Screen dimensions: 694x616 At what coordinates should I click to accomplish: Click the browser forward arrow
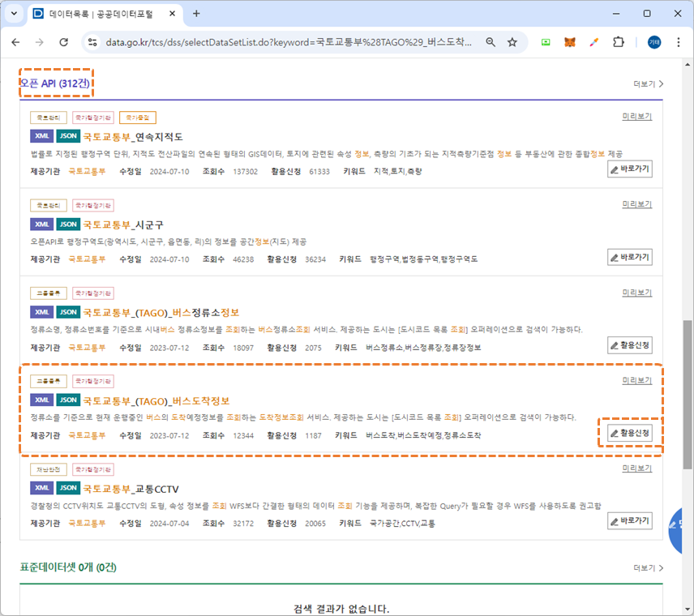tap(40, 42)
